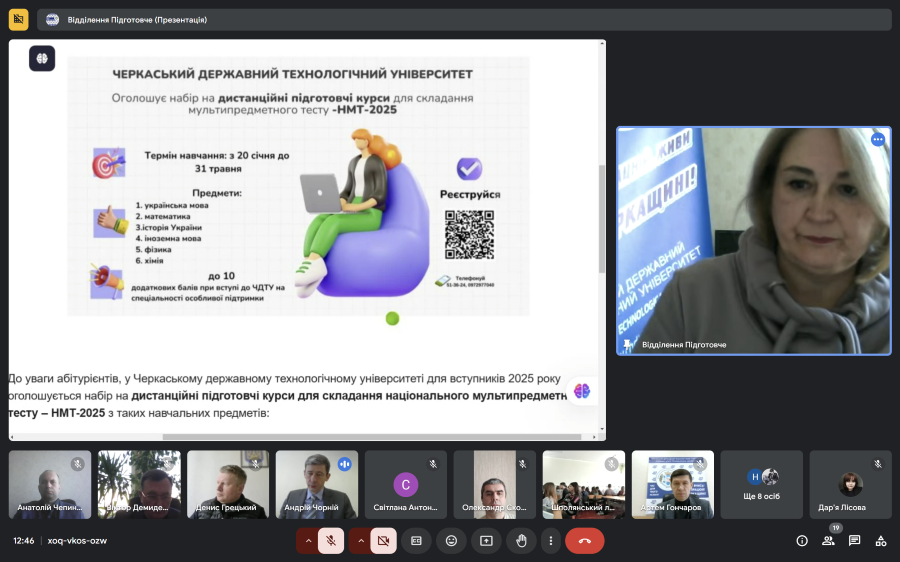Viewport: 900px width, 562px height.
Task: Click the pinned Відділення Підготовче video tile
Action: [x=754, y=241]
